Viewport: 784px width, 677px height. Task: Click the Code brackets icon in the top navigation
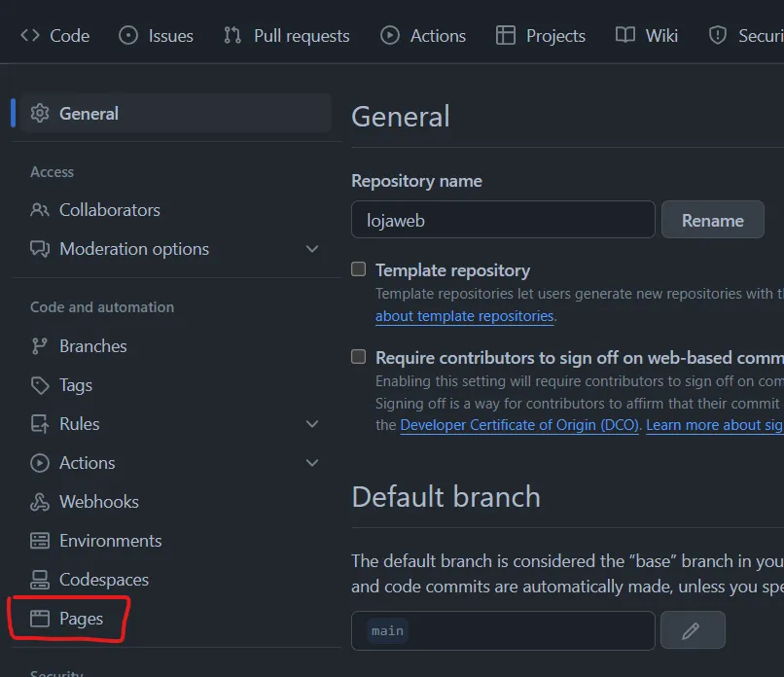(30, 35)
